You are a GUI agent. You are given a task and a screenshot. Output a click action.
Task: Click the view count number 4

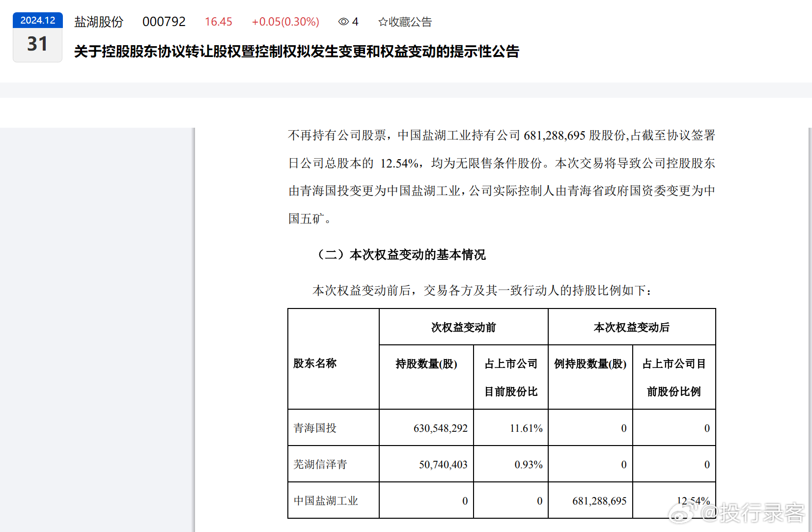355,22
